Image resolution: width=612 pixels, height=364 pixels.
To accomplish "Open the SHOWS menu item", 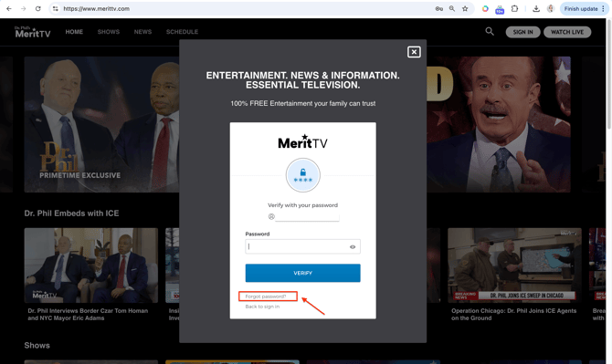I will click(x=109, y=32).
